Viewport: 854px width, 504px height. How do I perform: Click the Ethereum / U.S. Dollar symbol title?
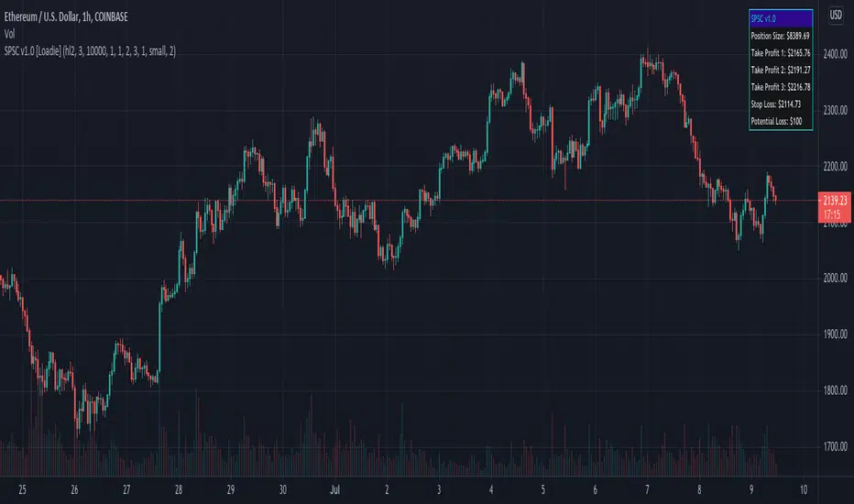click(x=81, y=15)
